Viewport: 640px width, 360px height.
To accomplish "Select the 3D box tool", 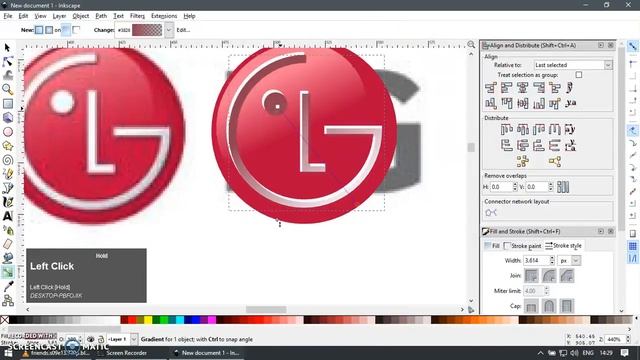I will pyautogui.click(x=7, y=118).
